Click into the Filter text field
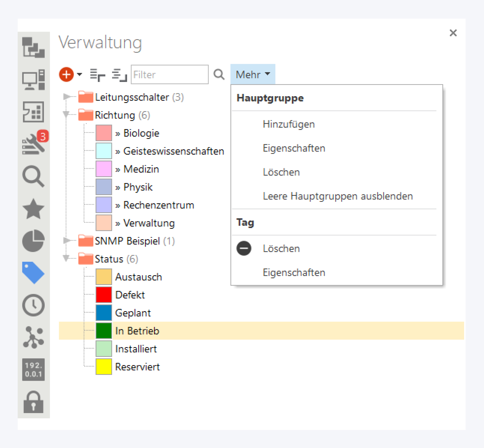 pos(169,74)
